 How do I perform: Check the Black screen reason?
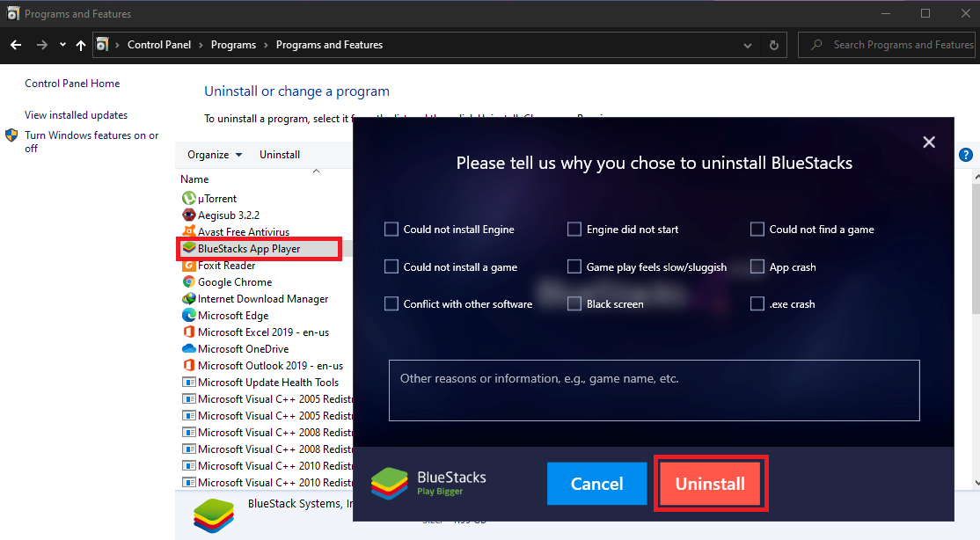click(574, 303)
